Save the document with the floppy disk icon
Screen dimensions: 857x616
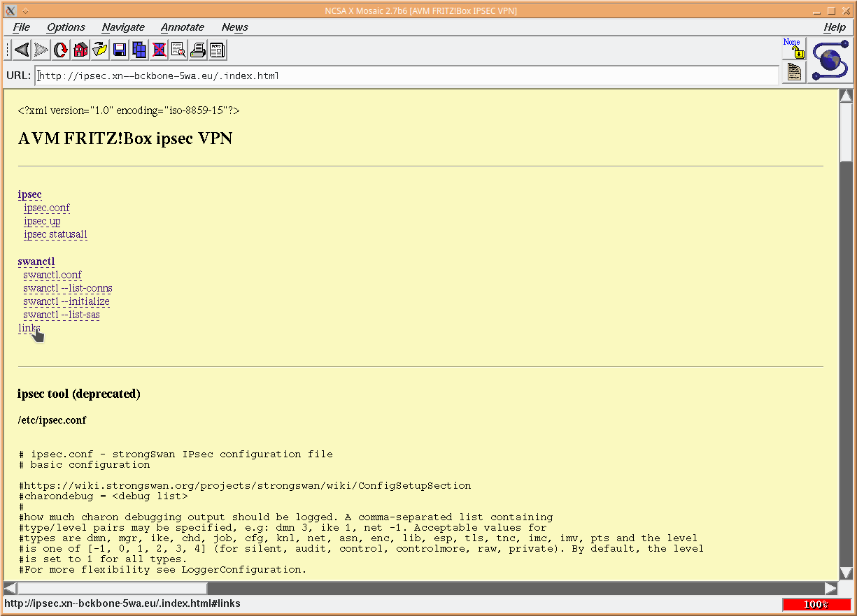coord(120,50)
